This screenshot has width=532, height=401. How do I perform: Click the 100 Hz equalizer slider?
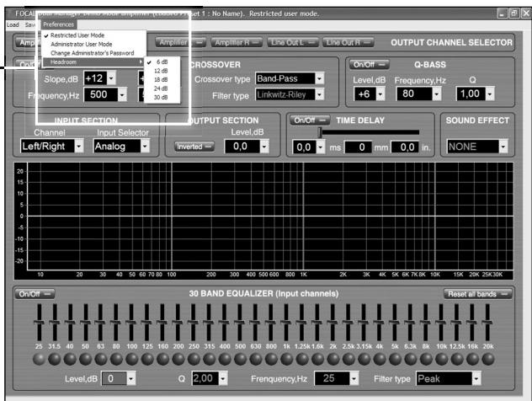(x=131, y=322)
